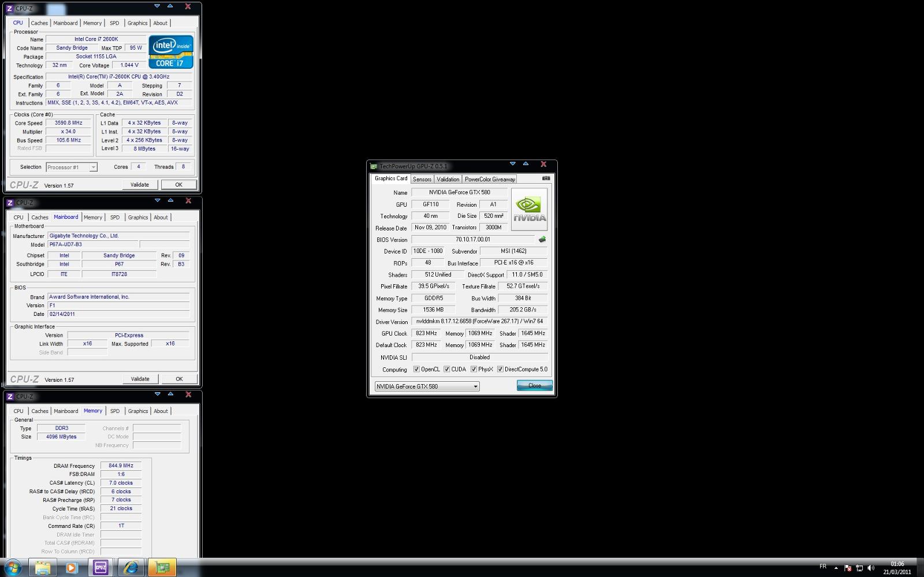Toggle the PhysX checkbox
The image size is (924, 577).
coord(474,369)
